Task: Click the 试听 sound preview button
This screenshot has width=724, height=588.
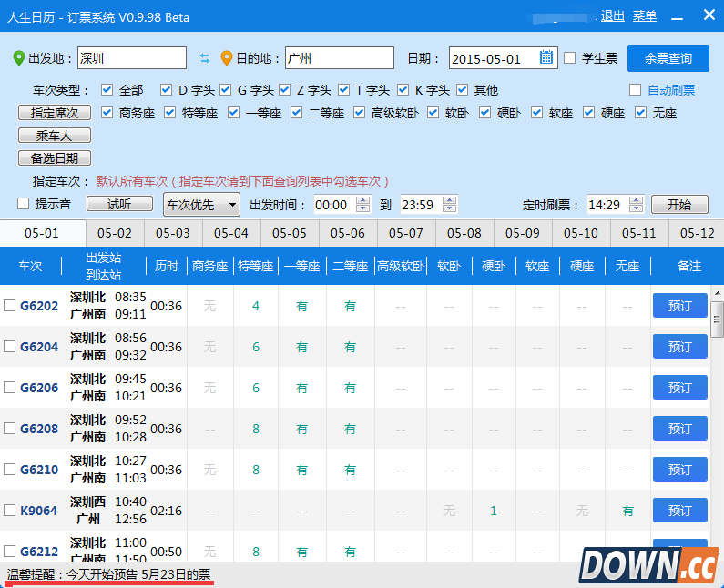Action: pyautogui.click(x=119, y=204)
